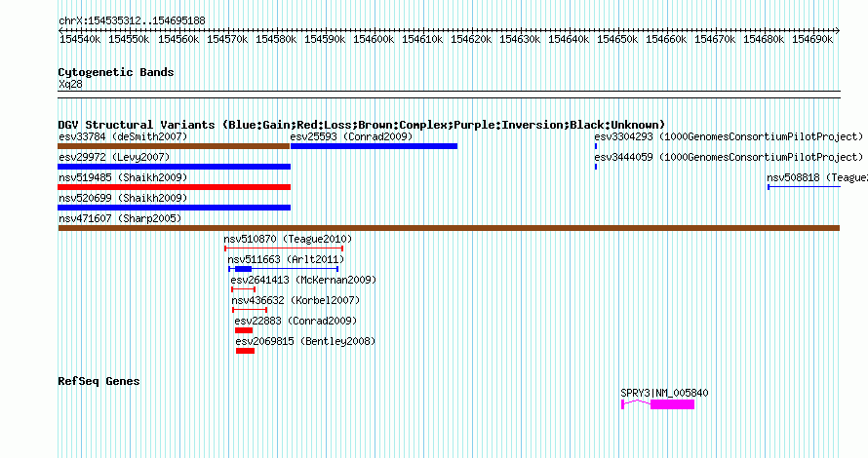Select the blue nsv508818 gain span
Viewport: 868px width, 458px height.
click(804, 187)
